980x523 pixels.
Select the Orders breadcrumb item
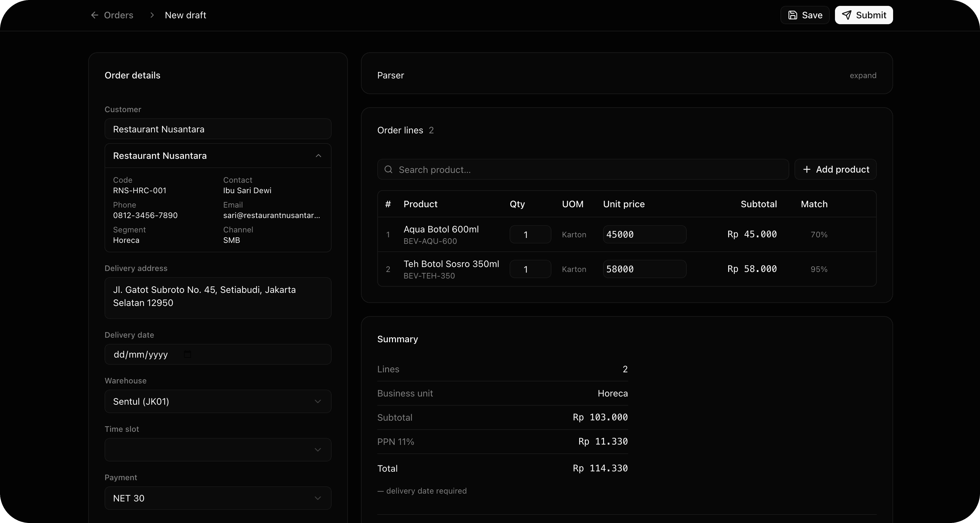(118, 15)
